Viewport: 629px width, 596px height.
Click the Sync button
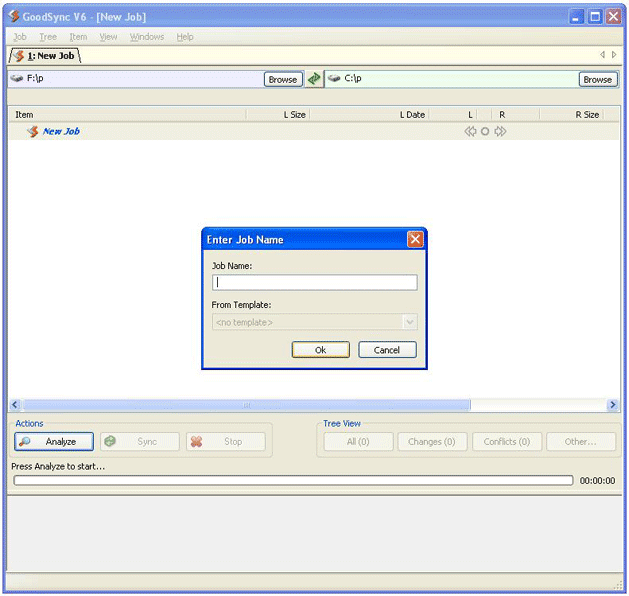pyautogui.click(x=140, y=442)
